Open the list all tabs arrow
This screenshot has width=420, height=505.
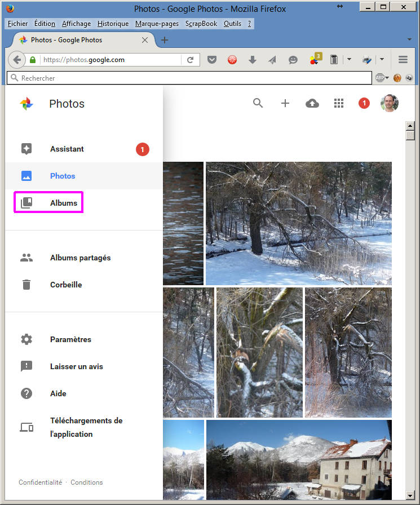pos(409,39)
